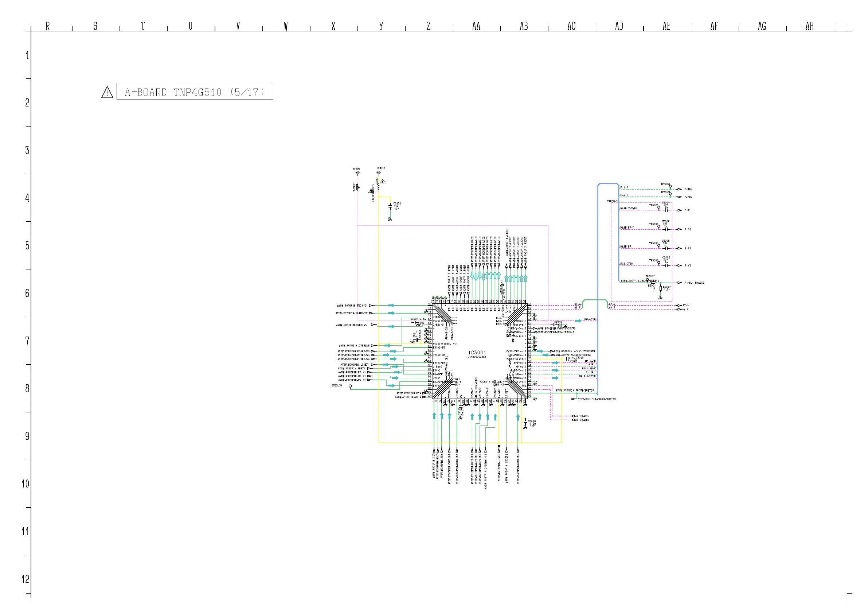The height and width of the screenshot is (614, 868).
Task: Click the SUB9V power terminal symbol
Action: pyautogui.click(x=357, y=173)
